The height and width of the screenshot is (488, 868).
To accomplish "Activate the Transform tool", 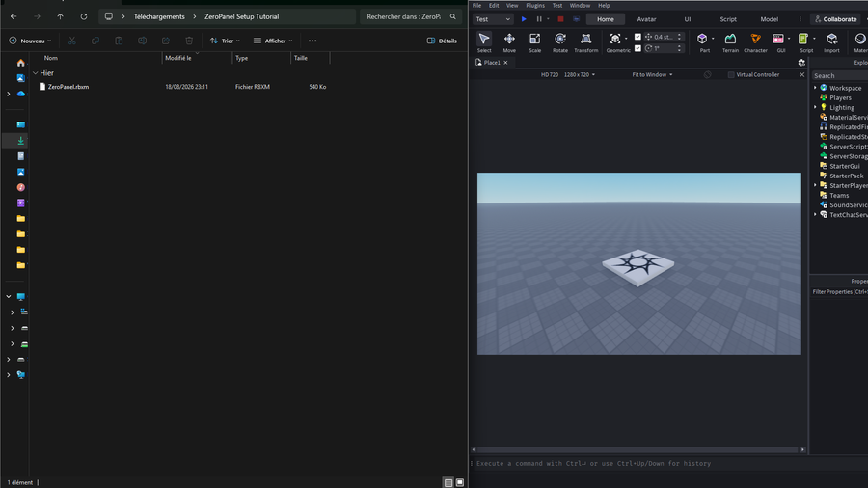I will (585, 42).
